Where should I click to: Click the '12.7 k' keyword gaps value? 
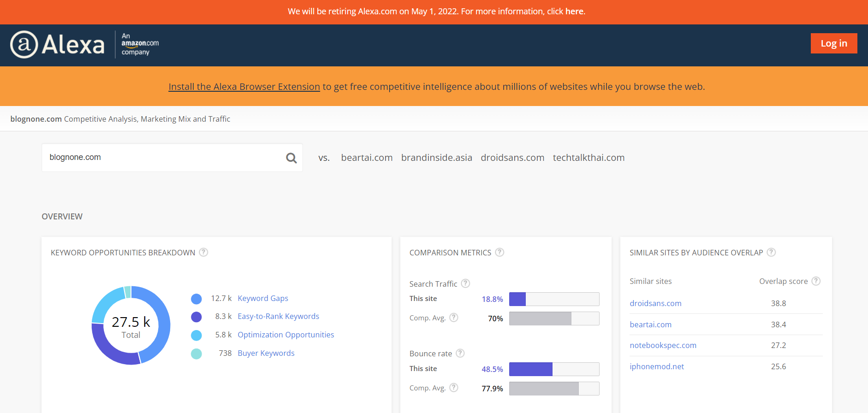(x=221, y=298)
